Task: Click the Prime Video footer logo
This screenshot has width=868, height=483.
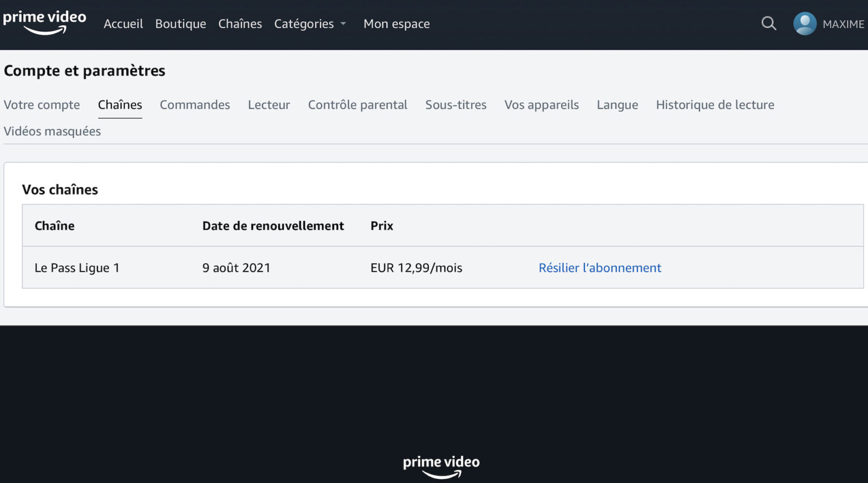Action: tap(441, 466)
